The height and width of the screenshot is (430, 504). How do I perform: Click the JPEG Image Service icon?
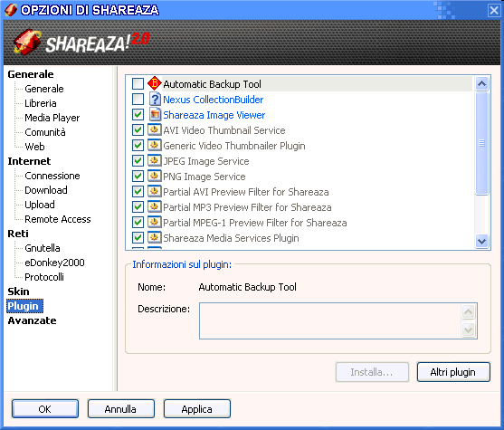coord(155,161)
